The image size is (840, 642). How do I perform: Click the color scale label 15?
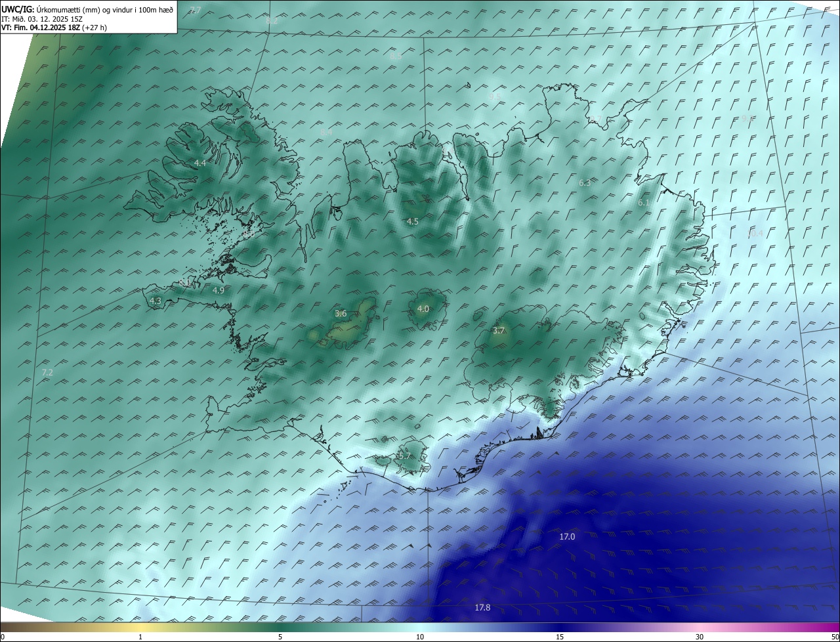coord(560,637)
